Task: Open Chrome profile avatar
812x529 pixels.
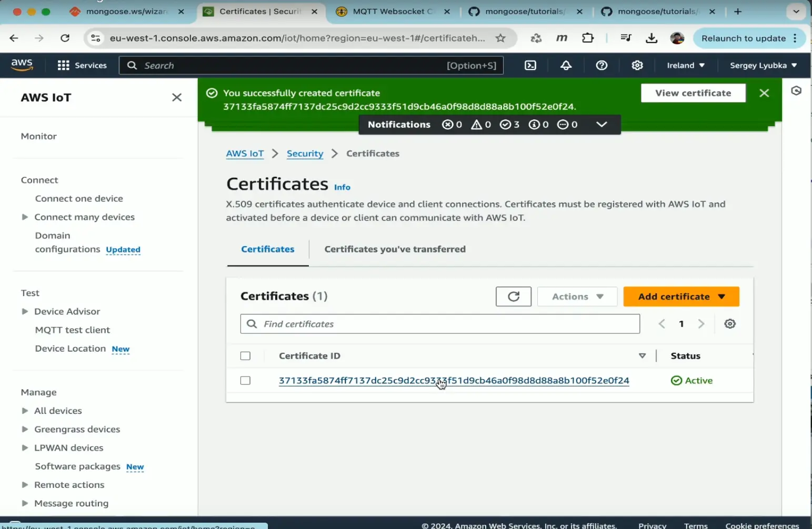Action: 677,38
